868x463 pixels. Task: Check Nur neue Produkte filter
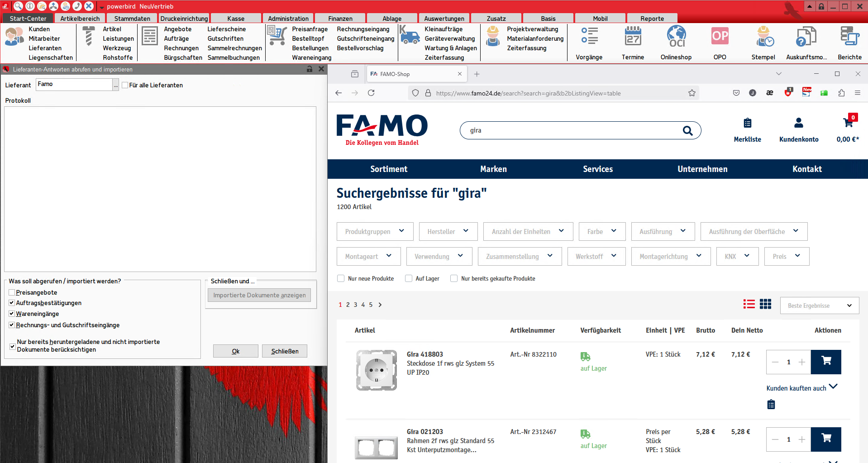coord(341,278)
